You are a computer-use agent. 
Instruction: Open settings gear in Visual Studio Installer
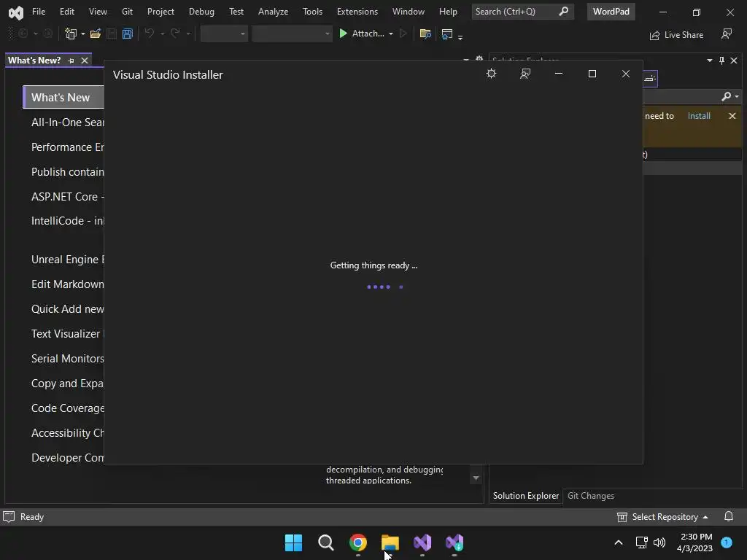tap(491, 74)
